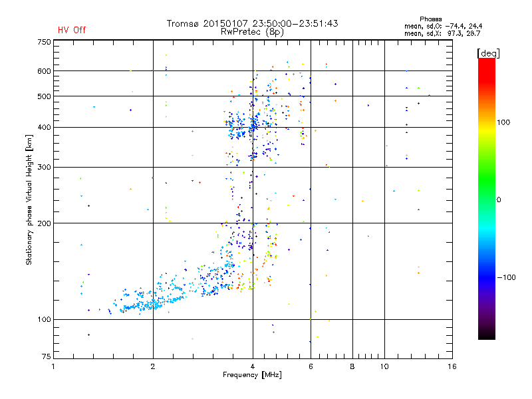Click the y-axis tick label "500"

click(x=44, y=96)
